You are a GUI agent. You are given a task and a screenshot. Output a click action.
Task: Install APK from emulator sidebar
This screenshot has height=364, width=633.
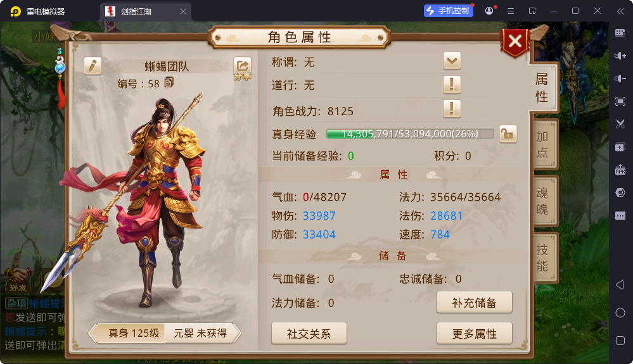[620, 170]
